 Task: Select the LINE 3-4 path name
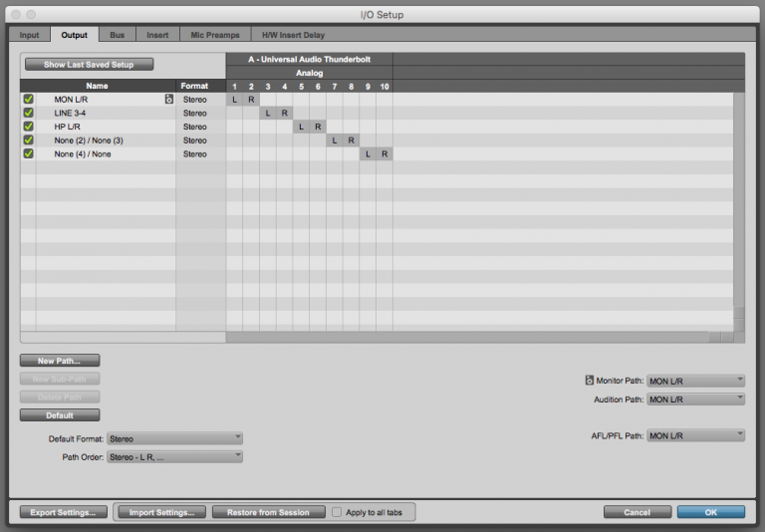pyautogui.click(x=70, y=113)
